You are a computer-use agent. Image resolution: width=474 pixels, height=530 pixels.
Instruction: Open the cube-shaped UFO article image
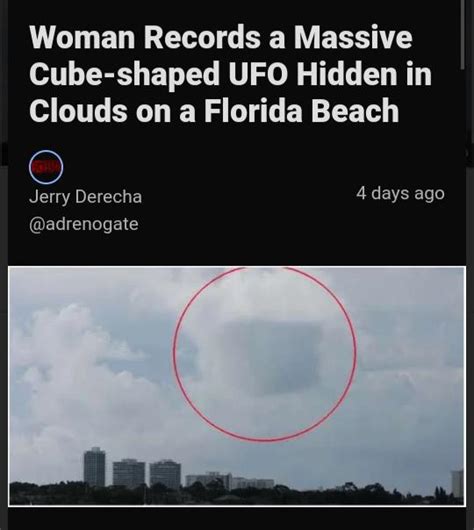[237, 386]
